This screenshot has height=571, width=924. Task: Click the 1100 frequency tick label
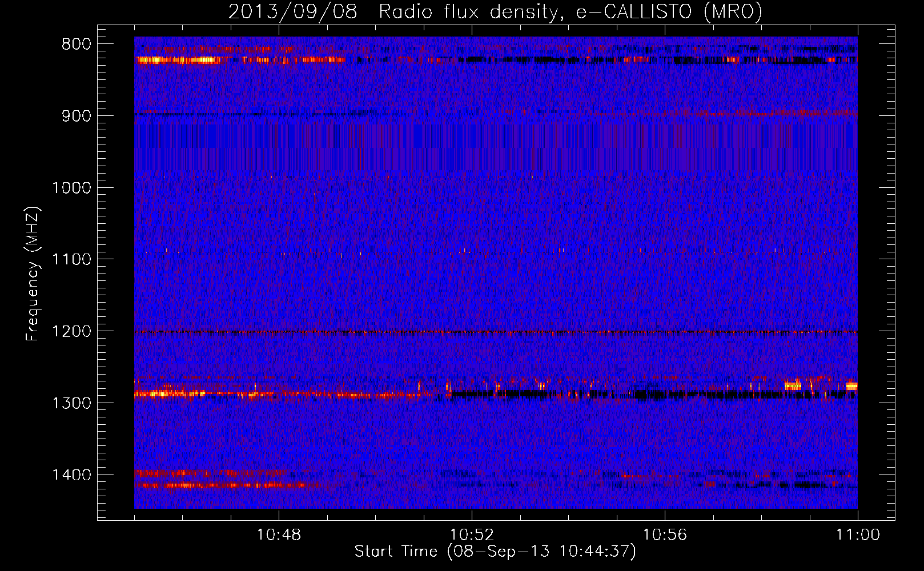pyautogui.click(x=71, y=259)
